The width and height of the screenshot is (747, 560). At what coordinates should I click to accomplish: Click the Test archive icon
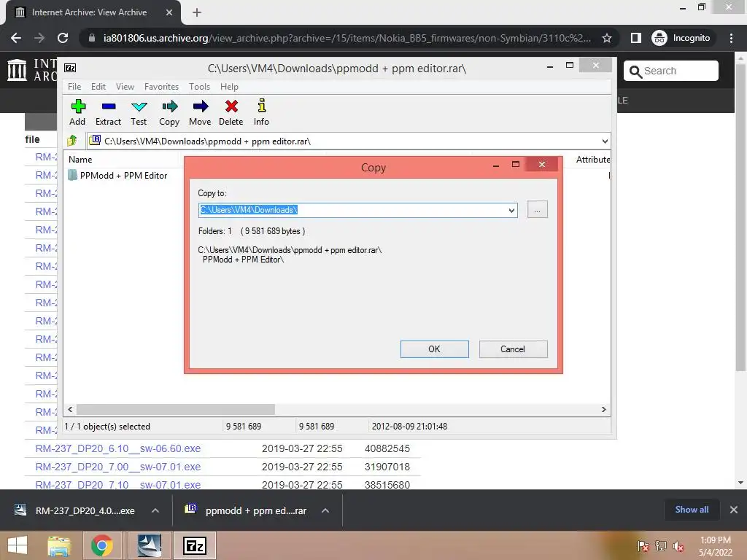tap(139, 112)
